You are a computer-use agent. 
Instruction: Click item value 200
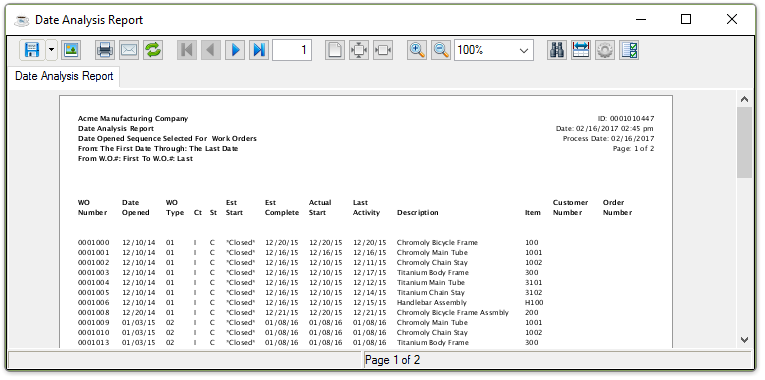pos(532,313)
